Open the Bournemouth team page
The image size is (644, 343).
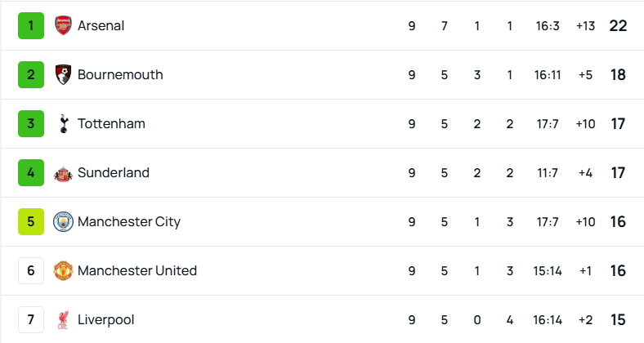pyautogui.click(x=120, y=74)
